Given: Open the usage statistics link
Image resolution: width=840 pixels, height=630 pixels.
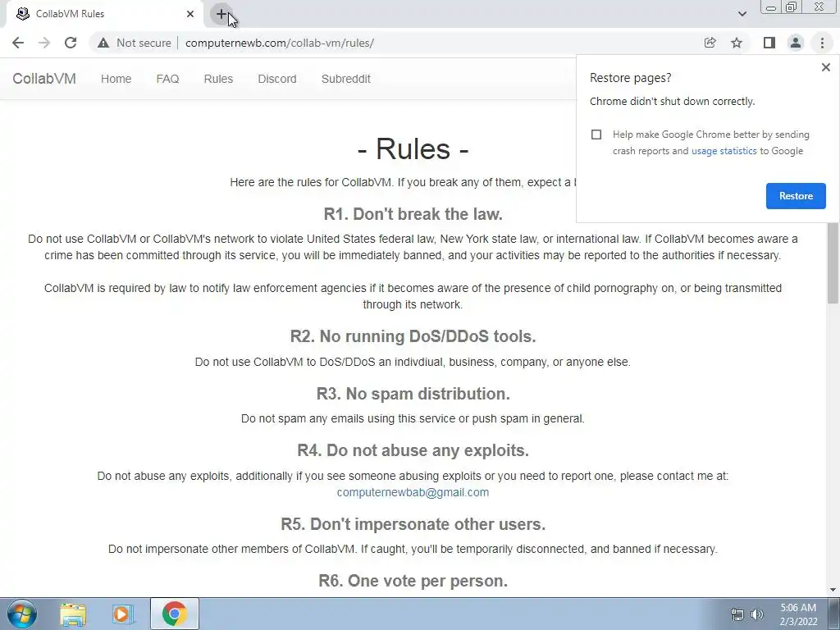Looking at the screenshot, I should pyautogui.click(x=724, y=151).
